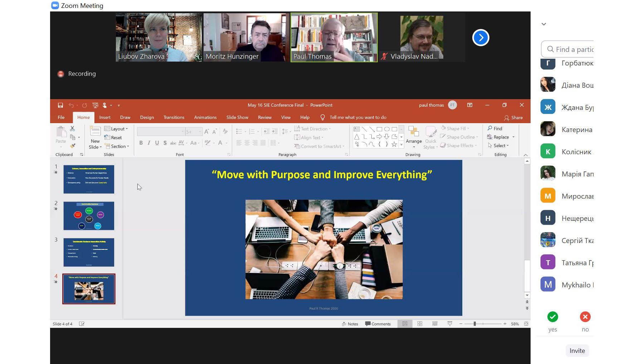The image size is (644, 364).
Task: Expand the Layout dropdown
Action: coord(116,129)
